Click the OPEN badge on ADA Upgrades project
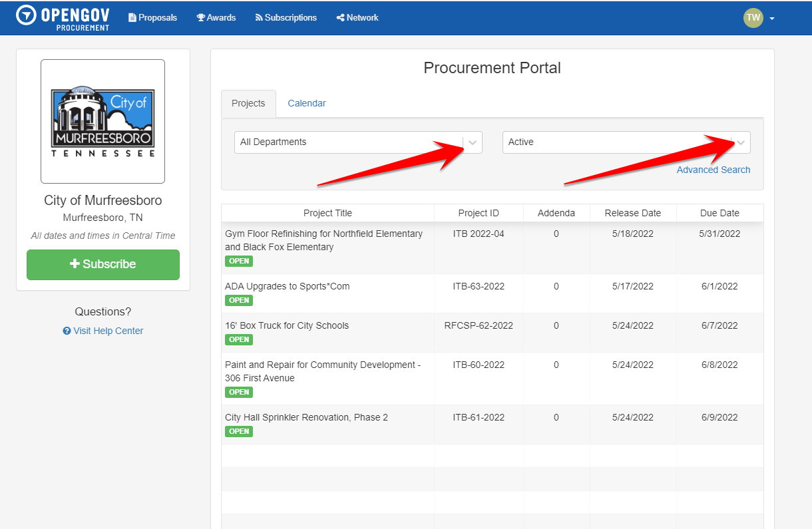 click(x=239, y=300)
